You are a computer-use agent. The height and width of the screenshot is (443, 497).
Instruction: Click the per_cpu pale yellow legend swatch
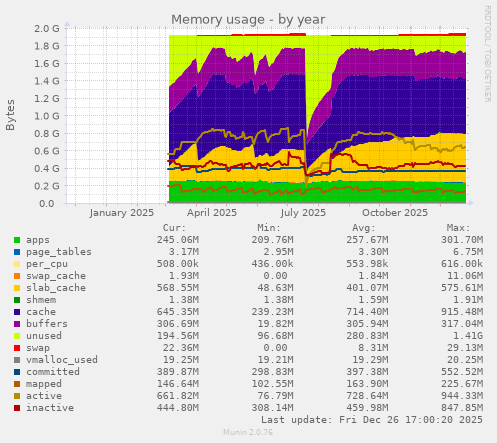[17, 264]
